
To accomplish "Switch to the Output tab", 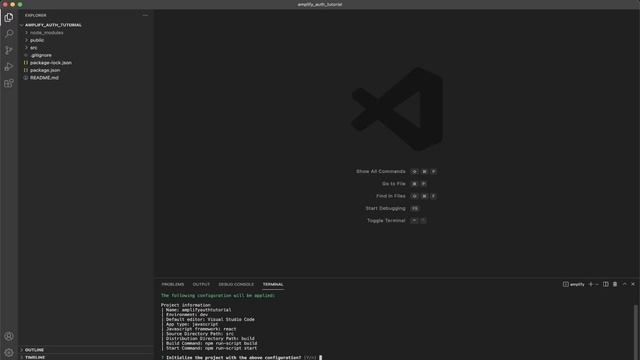I will (201, 284).
